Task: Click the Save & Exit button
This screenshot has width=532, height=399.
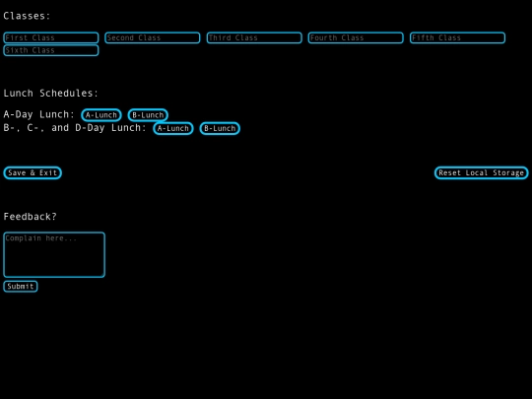Action: [x=33, y=172]
